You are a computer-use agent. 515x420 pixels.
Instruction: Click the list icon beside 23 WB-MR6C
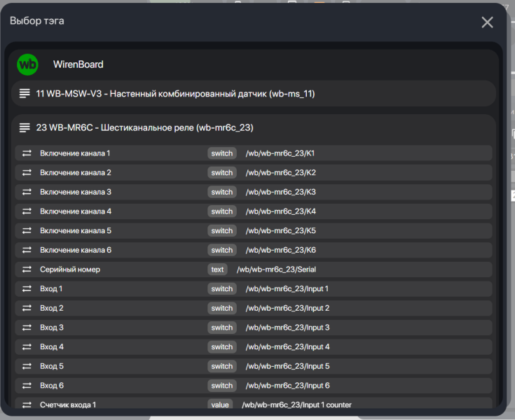(25, 127)
